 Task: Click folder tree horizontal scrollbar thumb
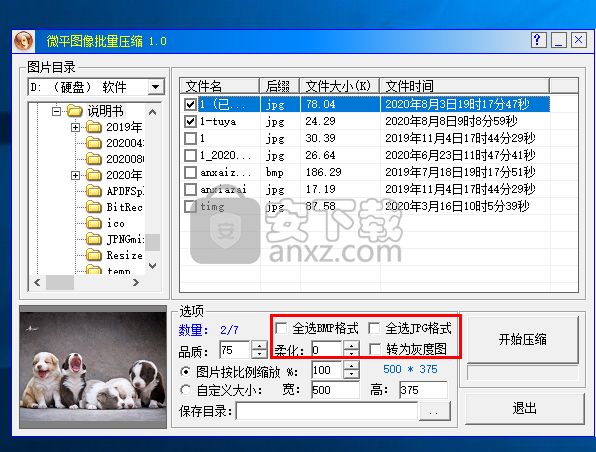(x=60, y=282)
